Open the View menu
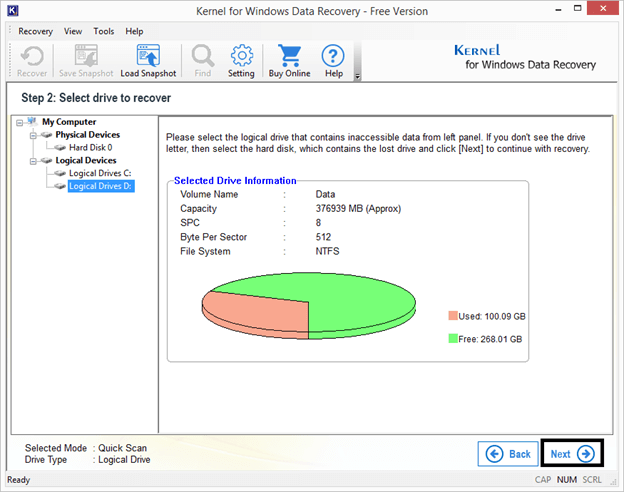This screenshot has width=624, height=492. click(73, 31)
